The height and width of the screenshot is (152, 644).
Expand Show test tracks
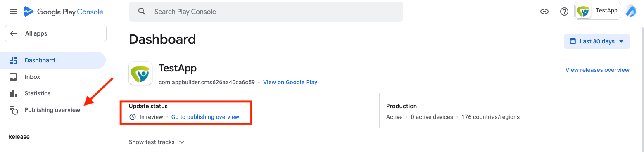157,142
